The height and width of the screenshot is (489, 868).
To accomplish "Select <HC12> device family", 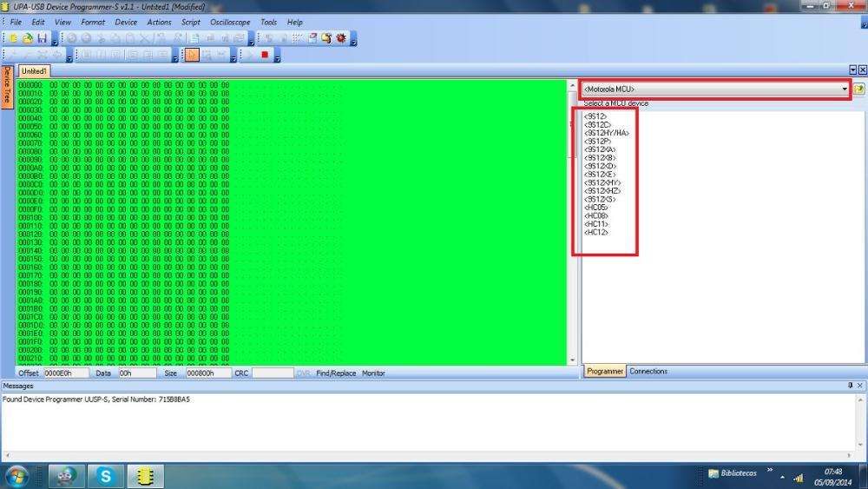I will pyautogui.click(x=595, y=233).
